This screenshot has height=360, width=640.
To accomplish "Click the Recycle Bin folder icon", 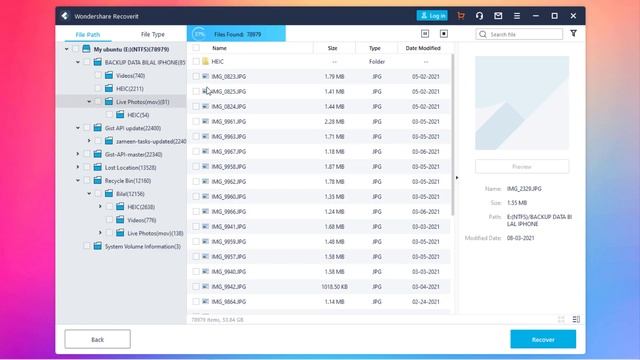I will click(x=98, y=180).
